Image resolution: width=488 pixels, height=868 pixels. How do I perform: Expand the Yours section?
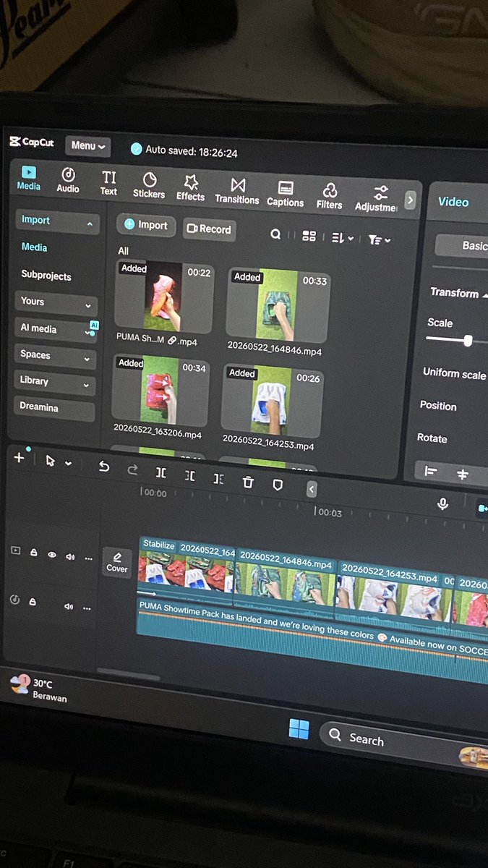click(56, 302)
